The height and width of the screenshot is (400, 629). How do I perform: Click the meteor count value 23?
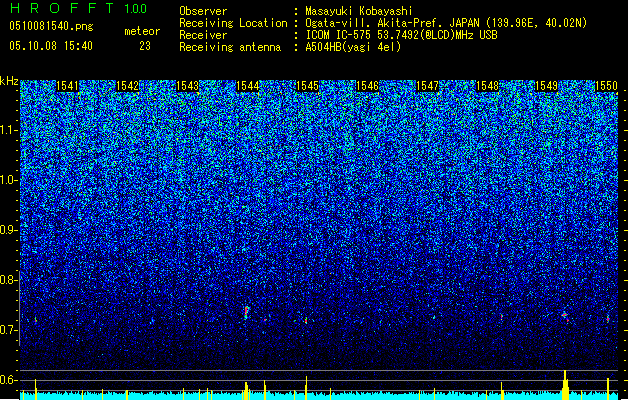(x=145, y=46)
